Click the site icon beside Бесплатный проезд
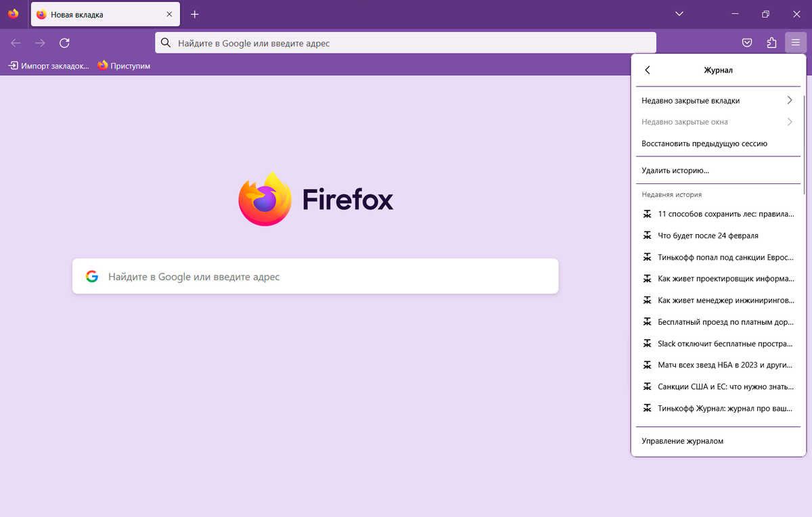This screenshot has width=812, height=517. (646, 322)
